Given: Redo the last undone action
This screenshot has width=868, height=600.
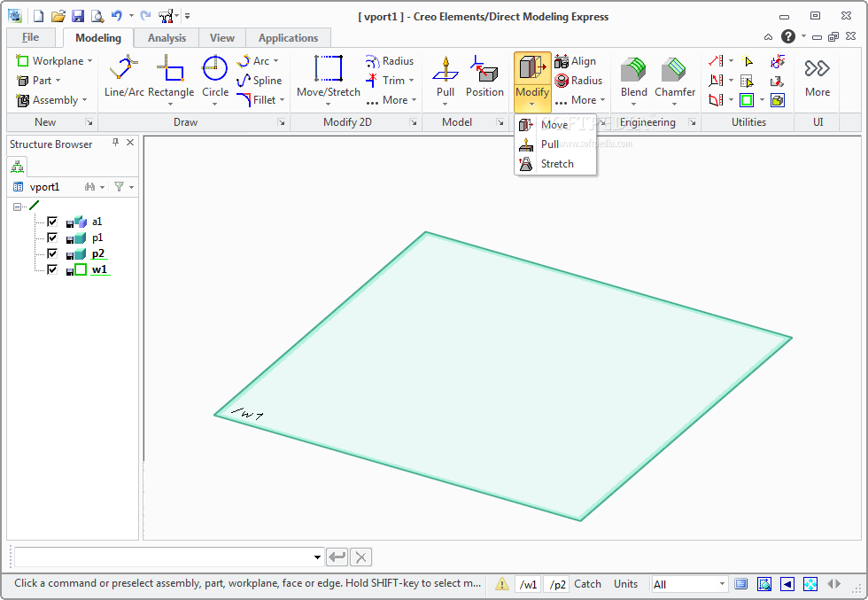Looking at the screenshot, I should point(145,16).
